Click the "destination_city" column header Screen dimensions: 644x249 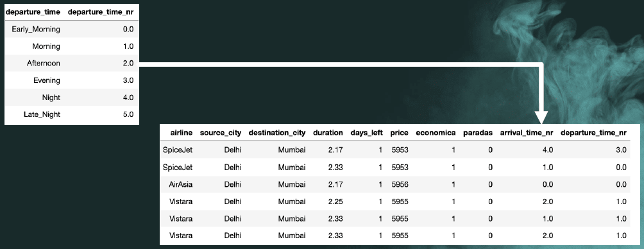(x=277, y=133)
